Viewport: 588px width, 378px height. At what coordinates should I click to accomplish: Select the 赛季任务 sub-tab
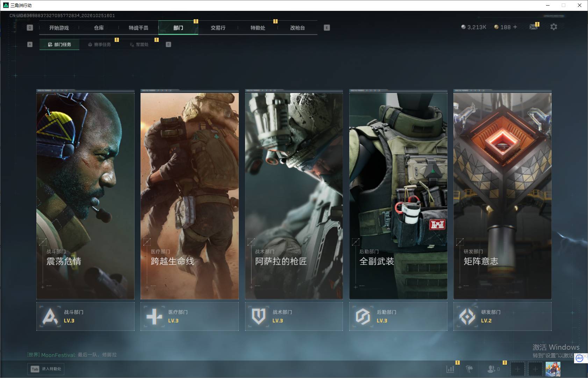coord(99,44)
